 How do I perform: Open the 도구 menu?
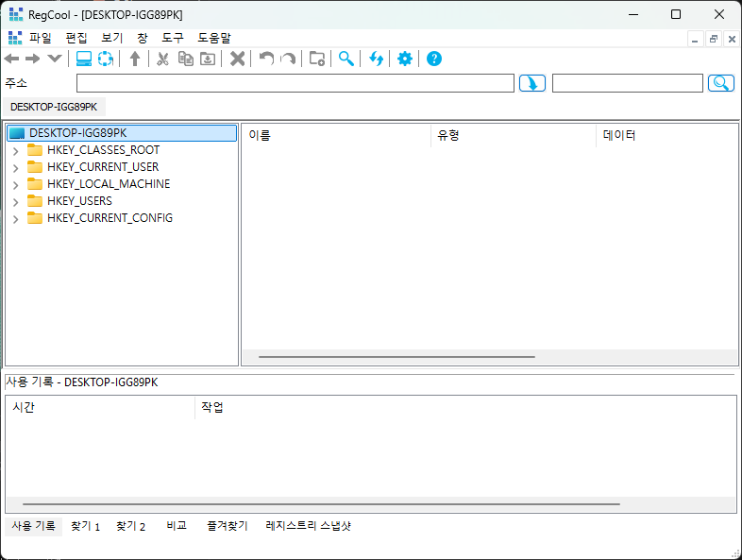point(173,38)
